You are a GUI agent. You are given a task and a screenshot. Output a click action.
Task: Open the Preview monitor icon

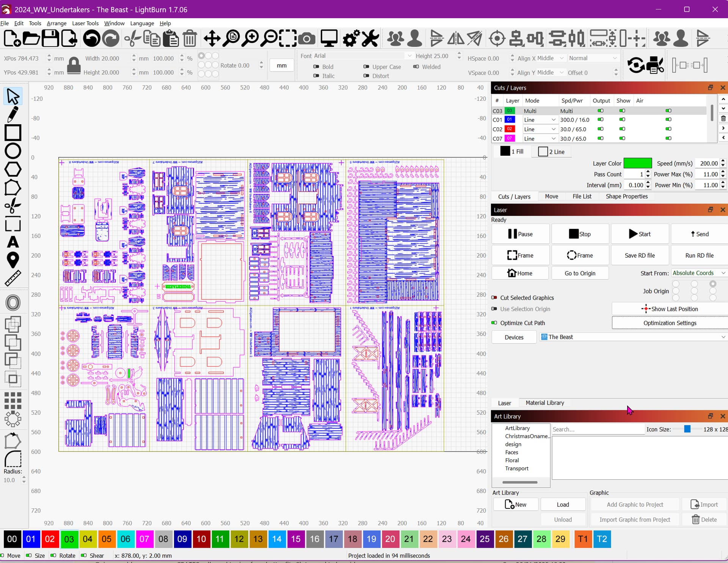[329, 39]
